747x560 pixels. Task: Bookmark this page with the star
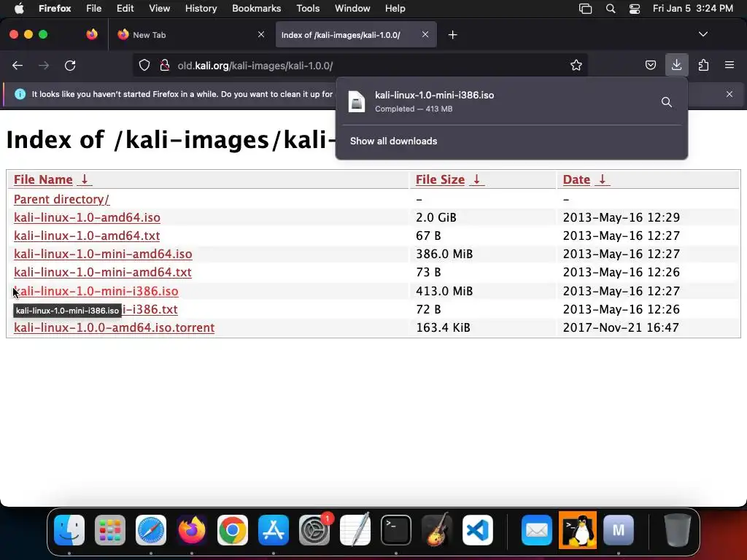coord(576,65)
